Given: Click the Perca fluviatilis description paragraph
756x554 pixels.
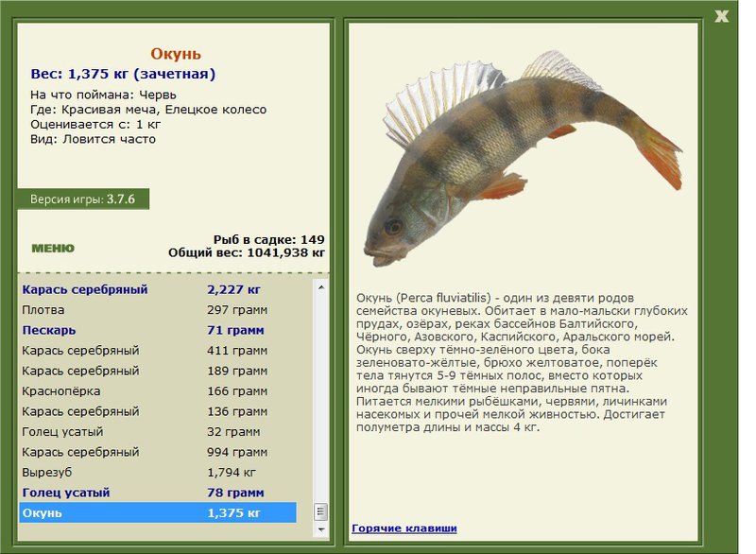Looking at the screenshot, I should pos(523,362).
